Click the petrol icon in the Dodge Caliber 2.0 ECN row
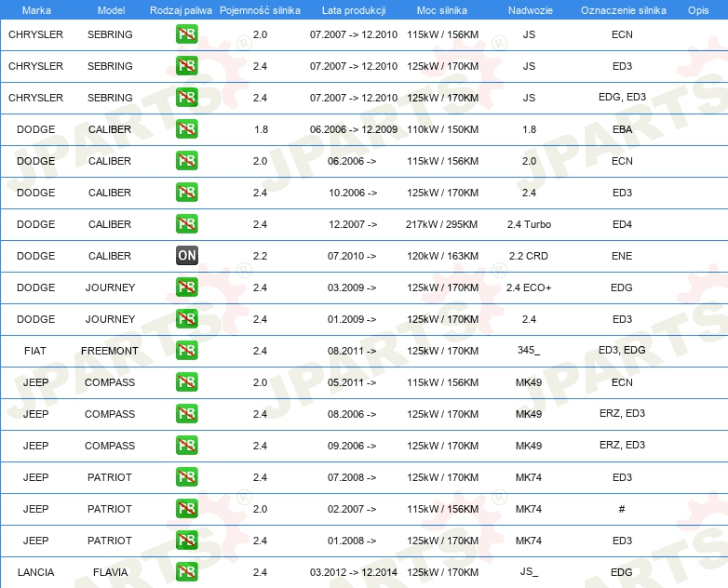 click(x=186, y=161)
